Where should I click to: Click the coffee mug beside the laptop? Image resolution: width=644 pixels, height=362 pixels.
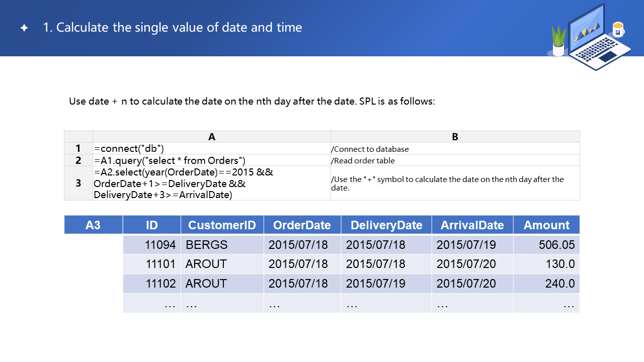point(618,30)
